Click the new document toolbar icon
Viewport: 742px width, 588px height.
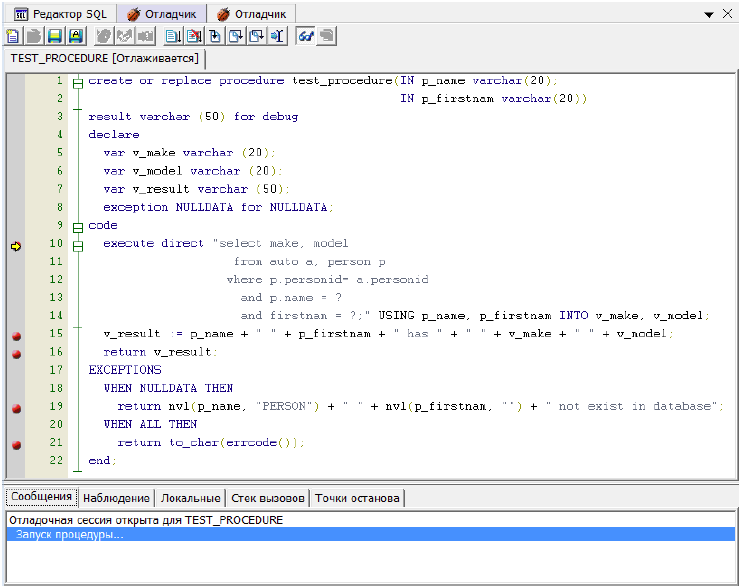click(x=13, y=36)
